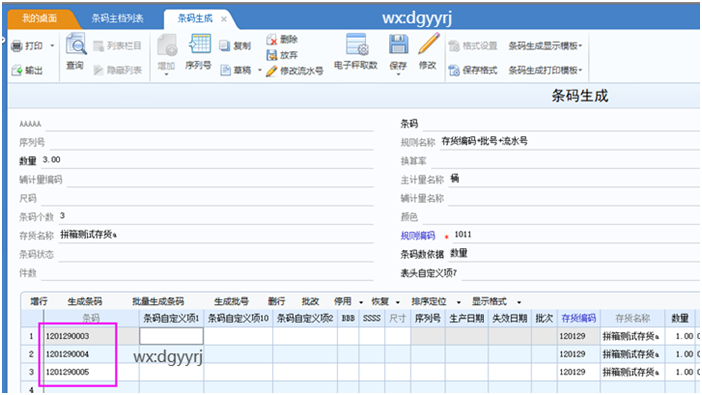Click the 序列号 grid icon
Viewport: 702px width, 395px height.
pyautogui.click(x=199, y=45)
